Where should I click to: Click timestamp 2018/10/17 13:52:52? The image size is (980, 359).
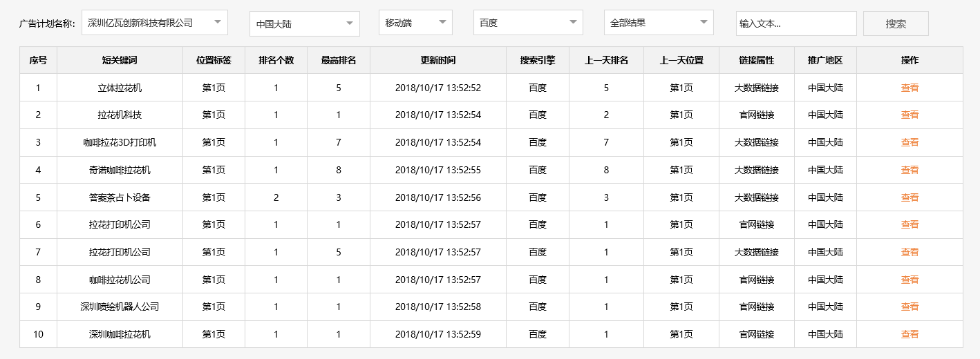pyautogui.click(x=438, y=88)
